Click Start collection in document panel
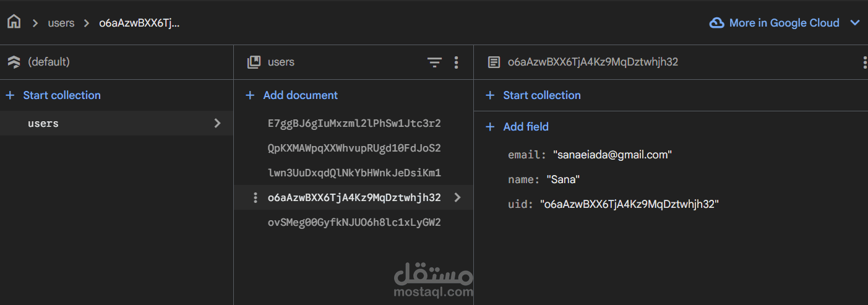 [533, 95]
